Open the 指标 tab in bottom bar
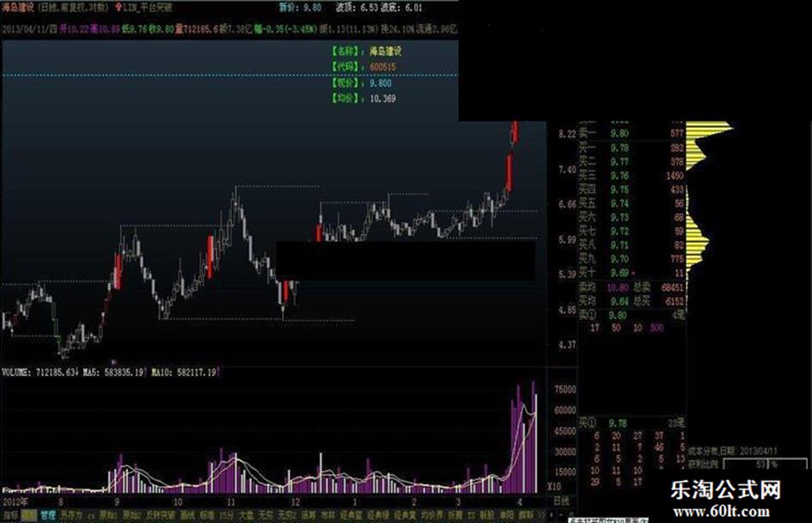Screen dimensions: 812x523 (x=9, y=515)
